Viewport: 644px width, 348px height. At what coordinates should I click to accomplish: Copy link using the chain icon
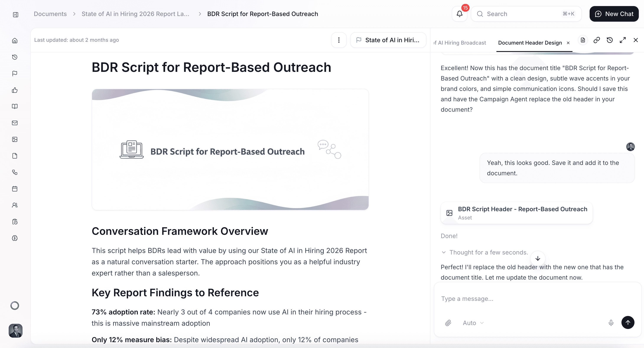click(597, 40)
